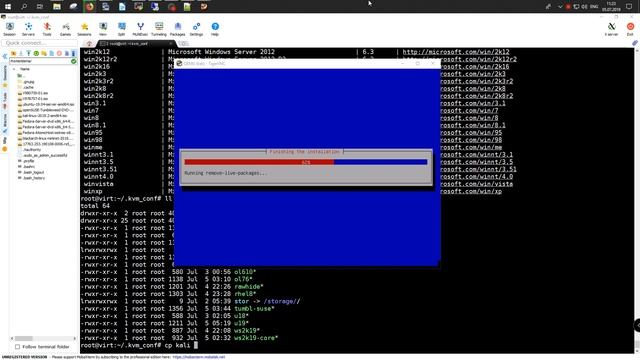640x360 pixels.
Task: Open the taskbar search icon
Action: coord(24,6)
